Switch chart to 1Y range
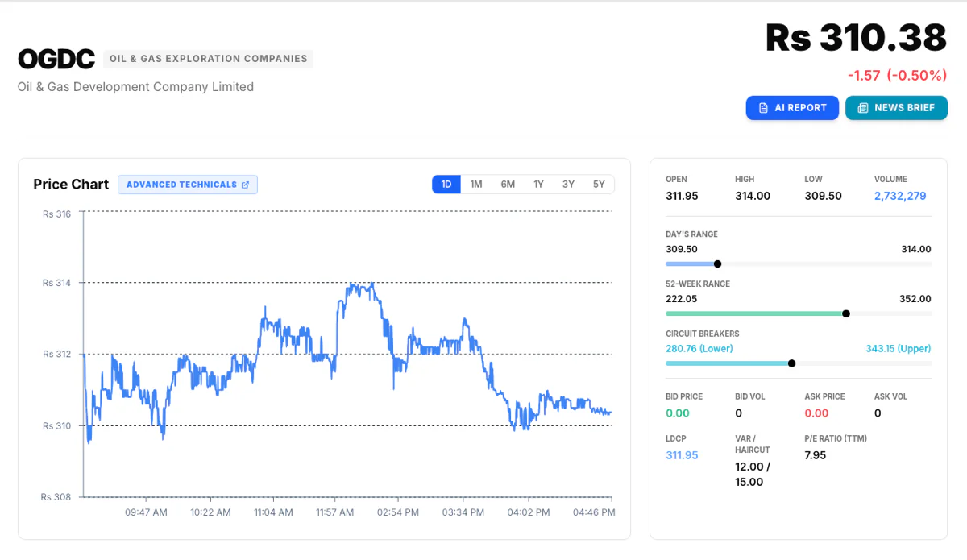The image size is (967, 560). 538,185
